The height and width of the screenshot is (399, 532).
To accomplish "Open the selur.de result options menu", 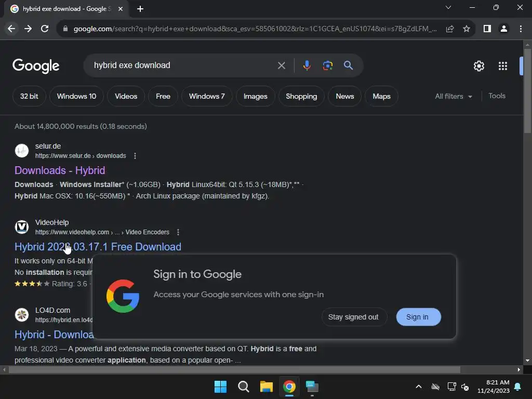I will [x=135, y=156].
